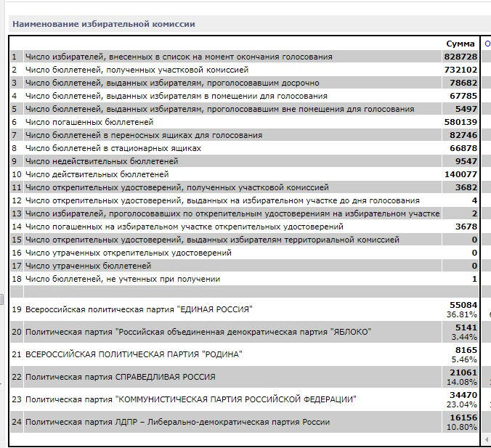This screenshot has width=491, height=448.
Task: Select percentage 10.80%
Action: tap(462, 427)
